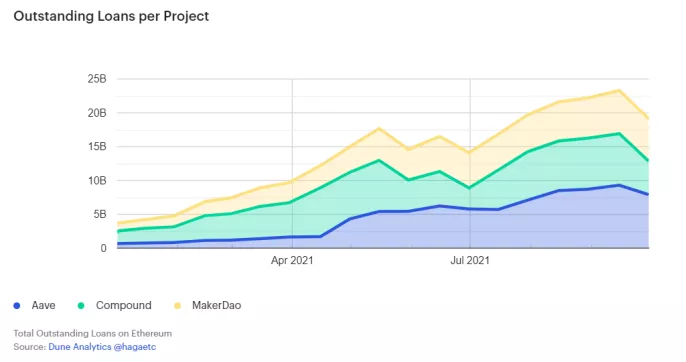Click the 15B y-axis label
This screenshot has width=686, height=362.
click(97, 147)
